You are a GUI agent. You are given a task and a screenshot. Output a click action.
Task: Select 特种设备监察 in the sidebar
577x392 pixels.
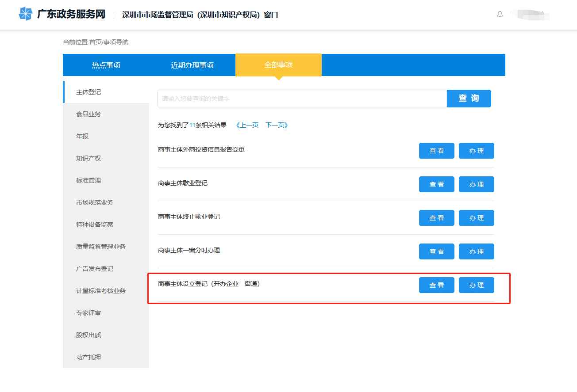tap(106, 225)
